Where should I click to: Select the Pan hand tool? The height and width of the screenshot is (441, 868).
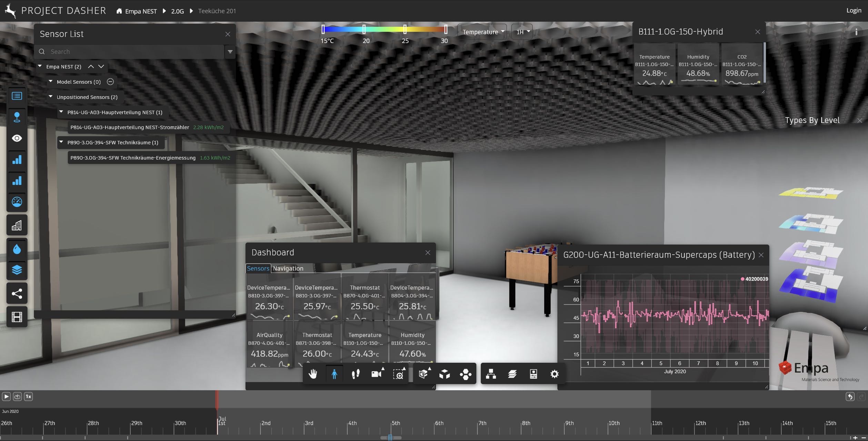(313, 374)
